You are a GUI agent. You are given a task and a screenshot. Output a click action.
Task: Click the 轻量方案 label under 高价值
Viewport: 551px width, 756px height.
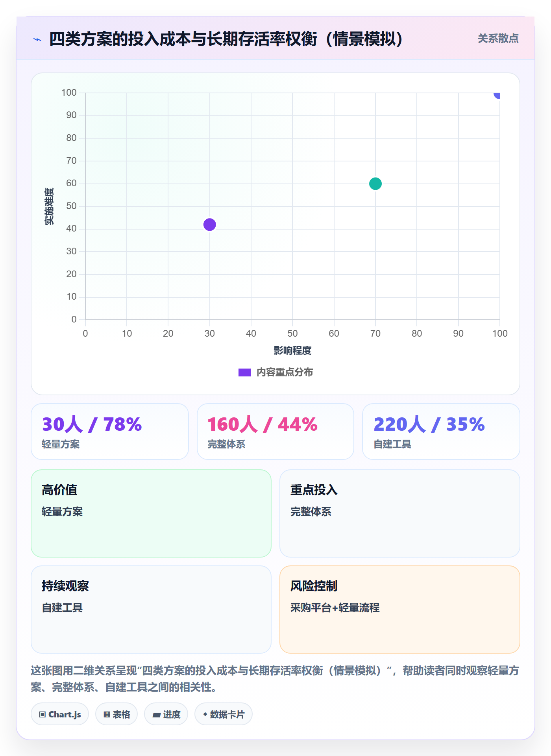pos(62,511)
